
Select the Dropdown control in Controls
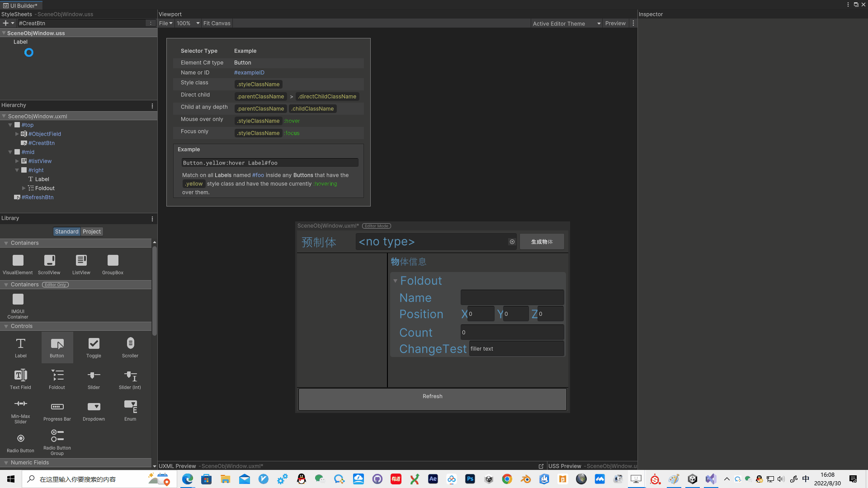tap(94, 410)
